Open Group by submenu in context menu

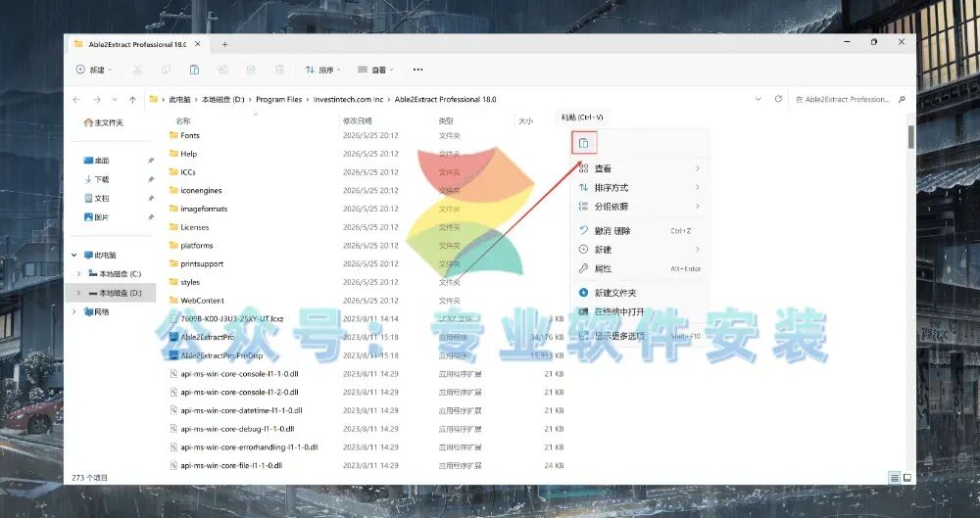(x=639, y=207)
